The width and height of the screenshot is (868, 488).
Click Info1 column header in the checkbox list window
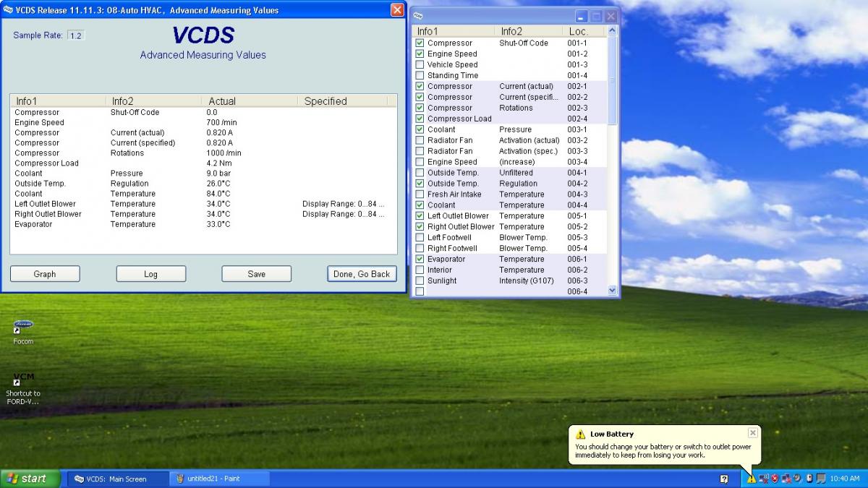pos(454,31)
